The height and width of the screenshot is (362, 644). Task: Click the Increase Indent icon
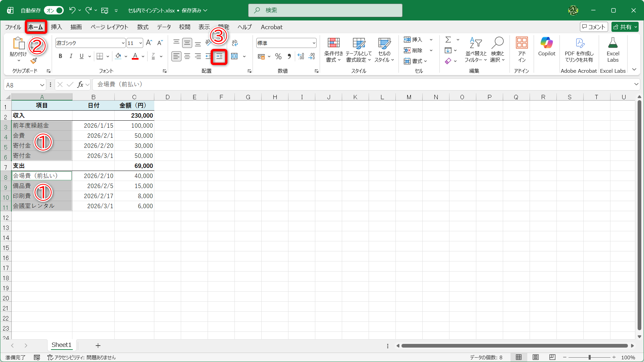219,56
